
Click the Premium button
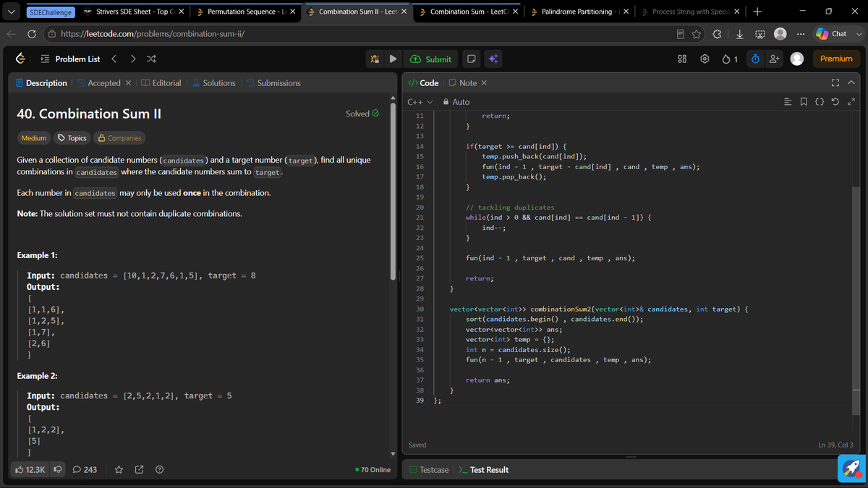pyautogui.click(x=836, y=59)
